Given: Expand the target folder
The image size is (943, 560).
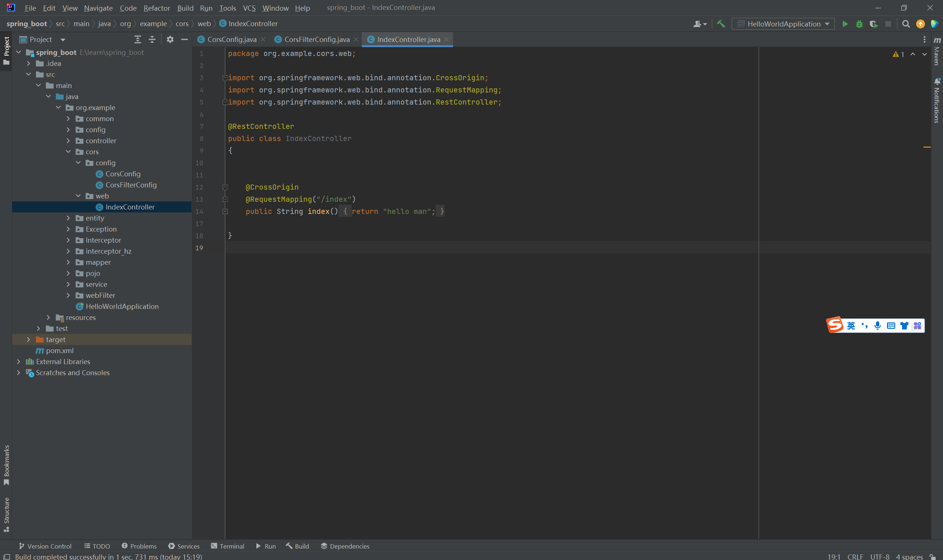Looking at the screenshot, I should click(x=28, y=339).
